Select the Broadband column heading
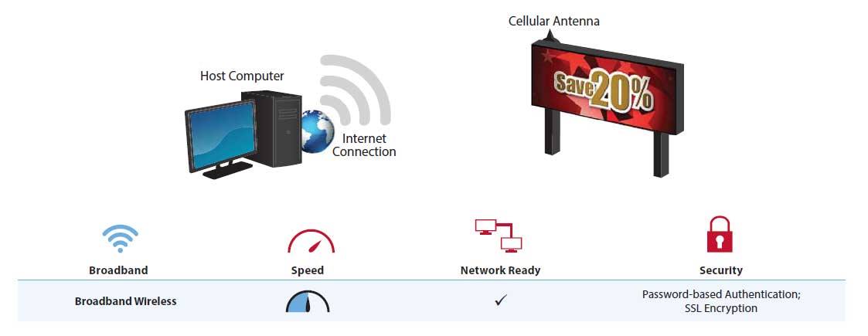Viewport: 868px width, 336px height. [118, 270]
